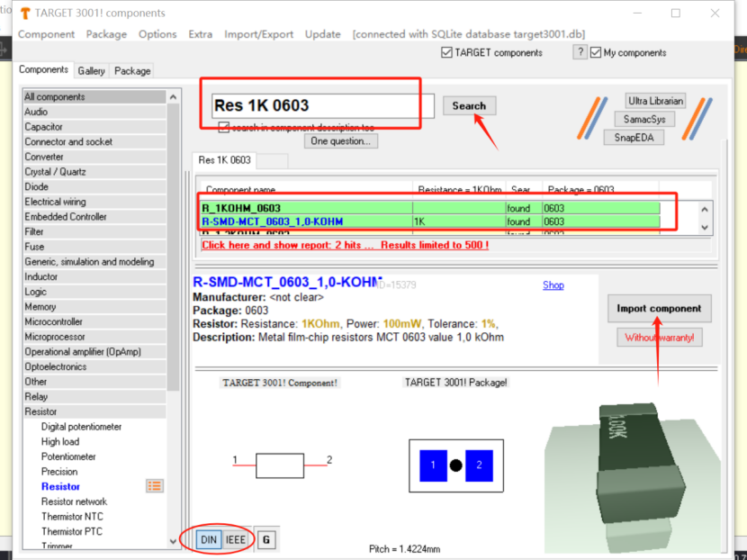This screenshot has height=560, width=747.
Task: Click results list scroll down arrow
Action: tap(705, 228)
